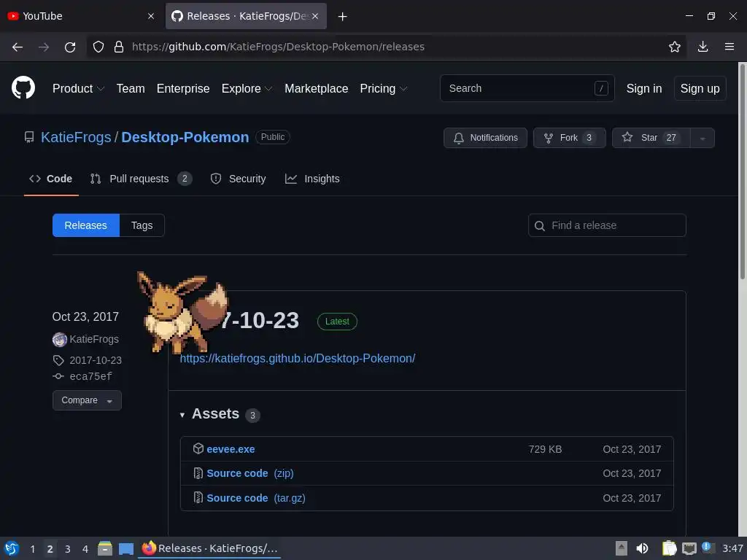Click the search slash shortcut icon
The image size is (747, 560).
[601, 88]
